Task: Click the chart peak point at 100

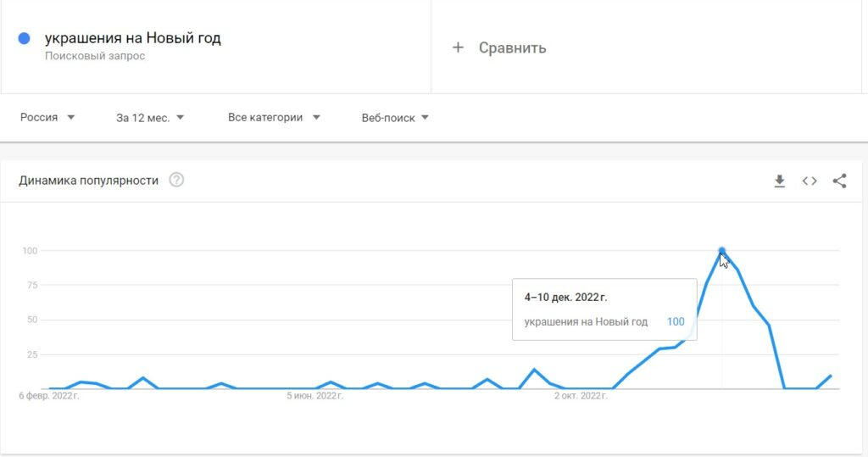Action: [x=721, y=250]
